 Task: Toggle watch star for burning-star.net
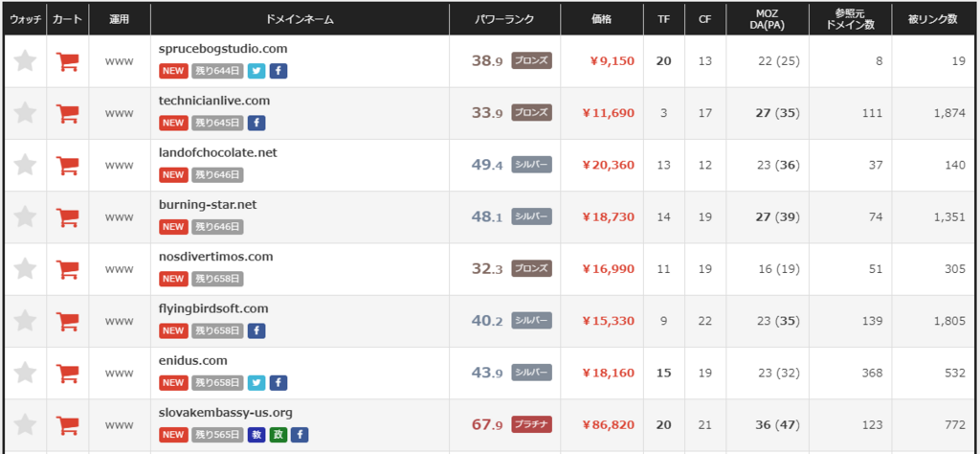coord(25,217)
